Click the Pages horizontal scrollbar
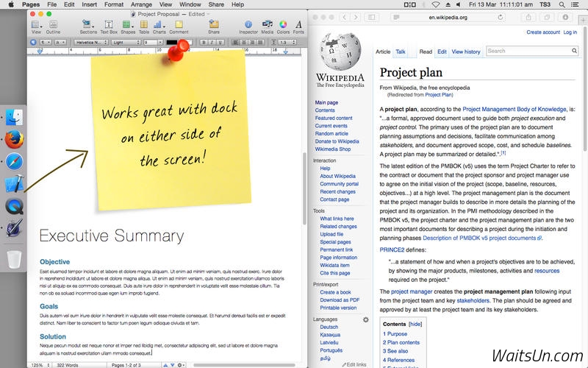Screen dimensions: 588x368 click(x=244, y=365)
